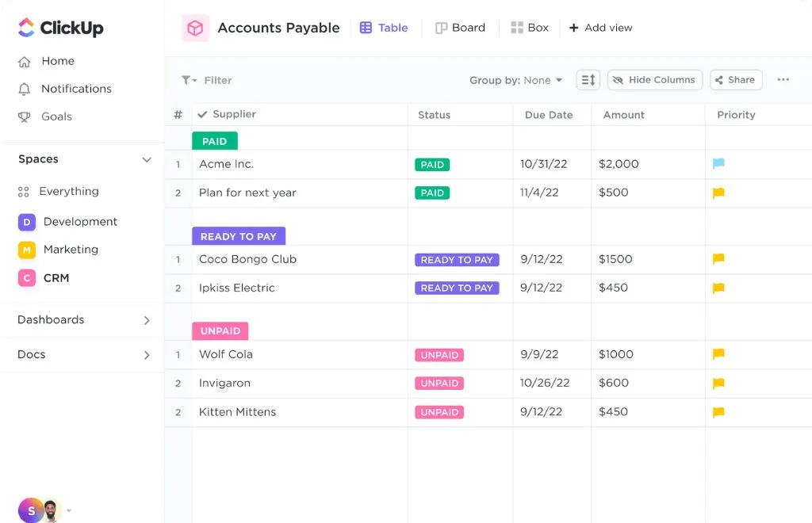Click the sort rows icon

pyautogui.click(x=588, y=80)
